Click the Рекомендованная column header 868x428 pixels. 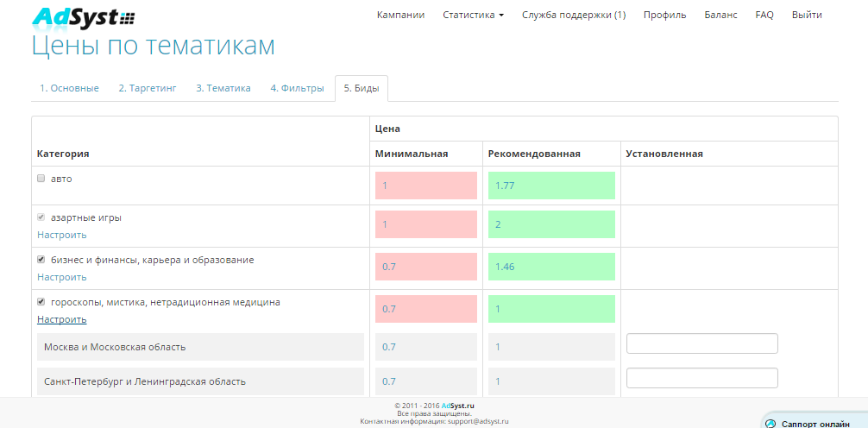click(x=534, y=154)
